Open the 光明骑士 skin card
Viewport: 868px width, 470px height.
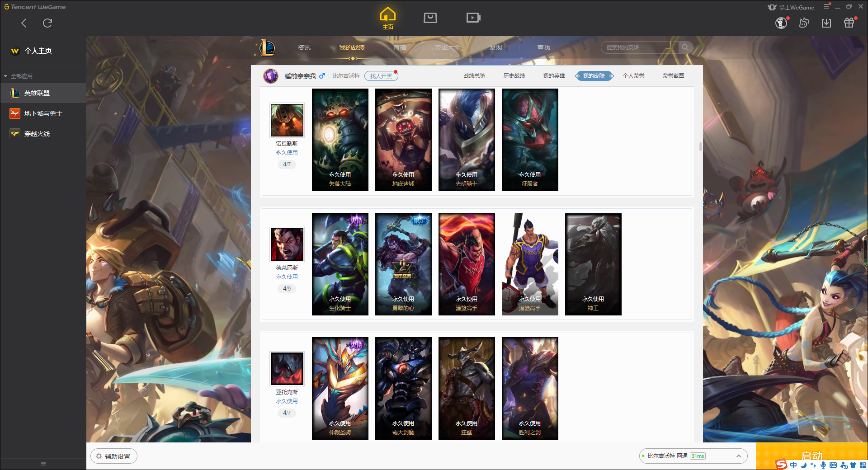click(x=467, y=140)
